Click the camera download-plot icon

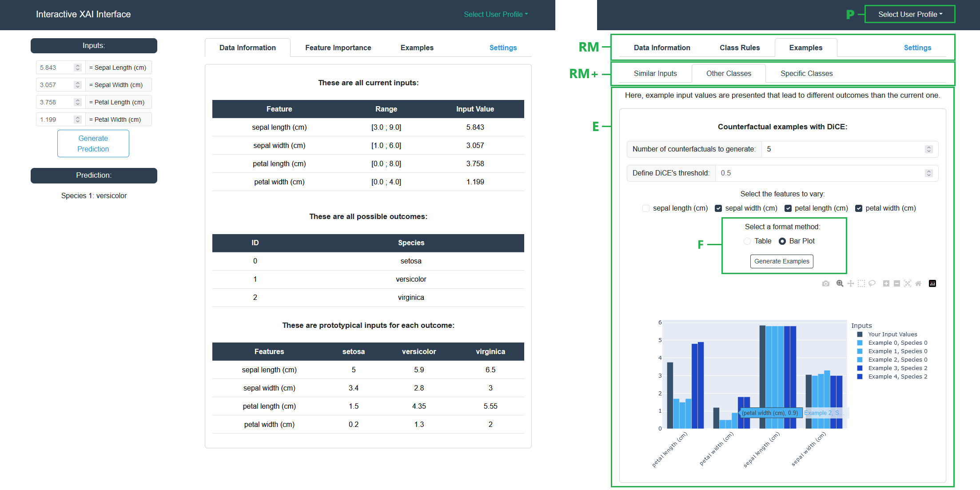tap(825, 283)
